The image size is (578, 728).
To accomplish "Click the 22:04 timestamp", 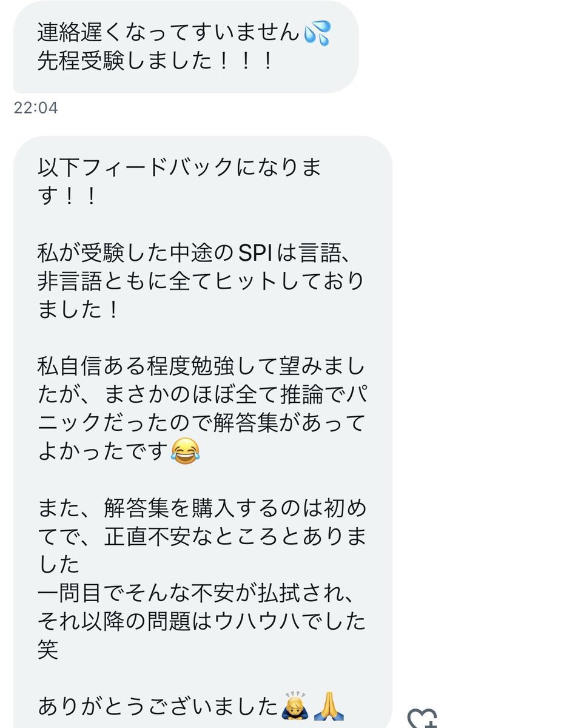I will click(36, 108).
